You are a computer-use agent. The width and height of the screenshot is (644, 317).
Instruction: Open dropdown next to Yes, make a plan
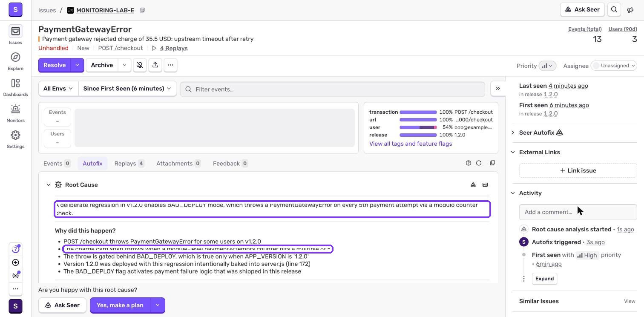(x=158, y=305)
